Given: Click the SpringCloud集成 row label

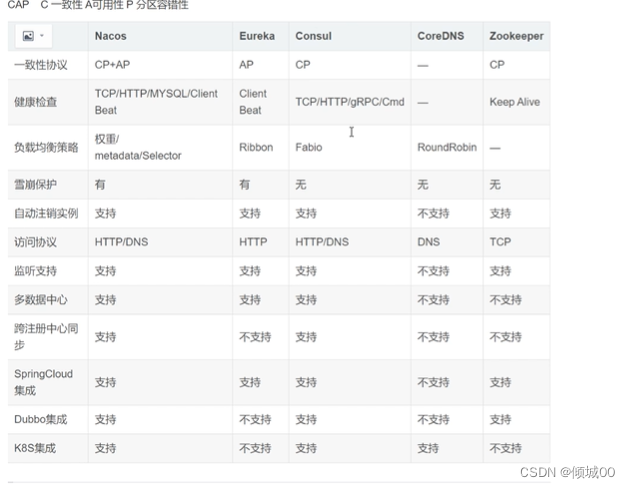Looking at the screenshot, I should (43, 382).
